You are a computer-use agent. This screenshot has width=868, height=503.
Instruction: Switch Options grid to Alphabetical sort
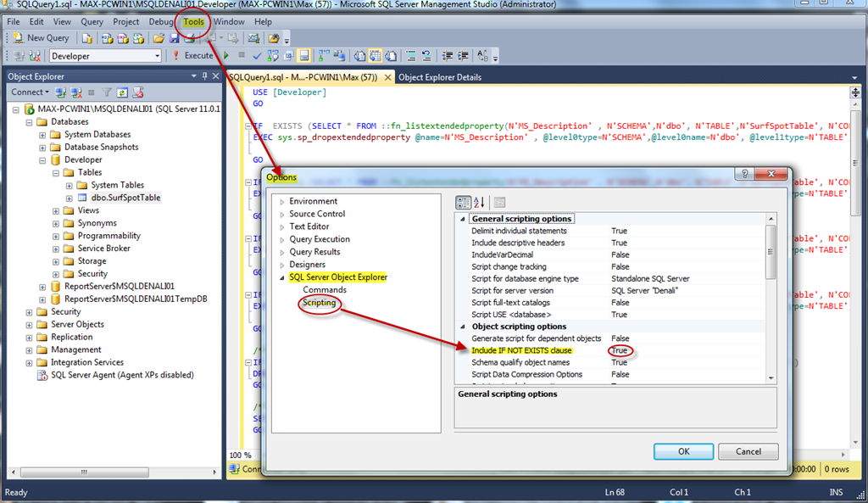pyautogui.click(x=480, y=203)
